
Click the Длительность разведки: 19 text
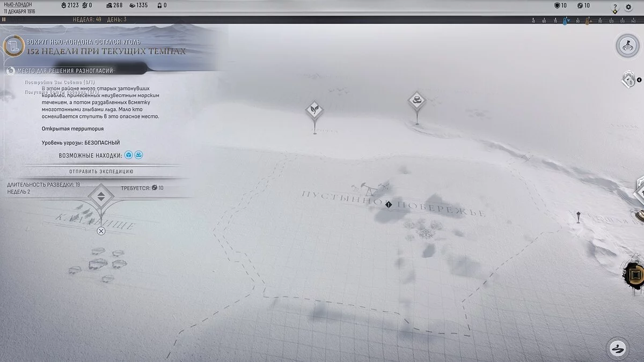coord(43,184)
